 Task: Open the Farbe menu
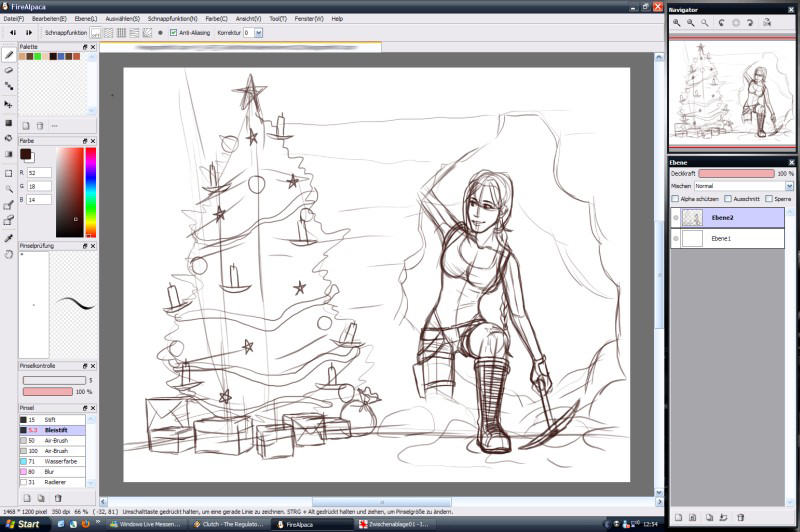216,19
